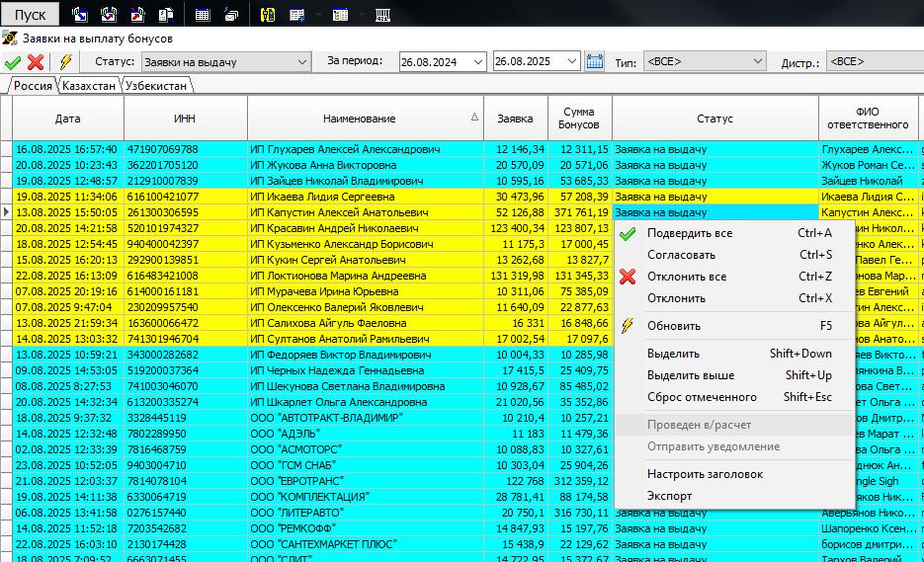Image resolution: width=924 pixels, height=562 pixels.
Task: Choose Согласовать in context menu
Action: pos(735,255)
